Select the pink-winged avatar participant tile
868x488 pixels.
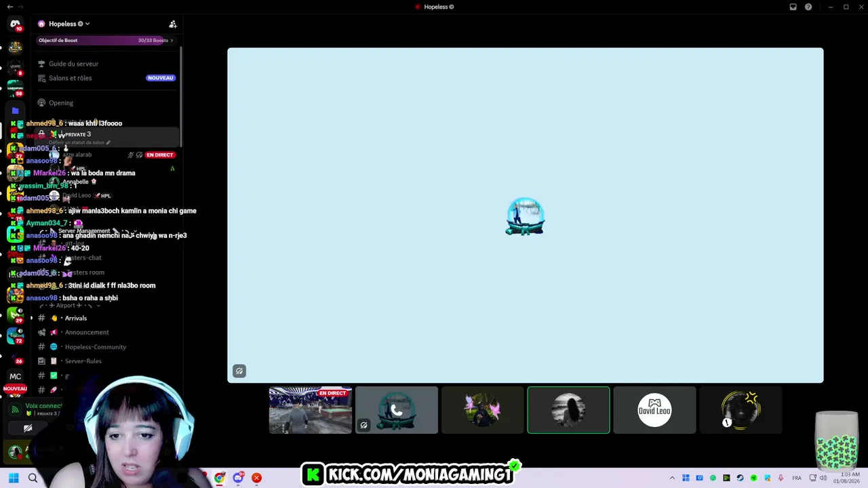483,410
